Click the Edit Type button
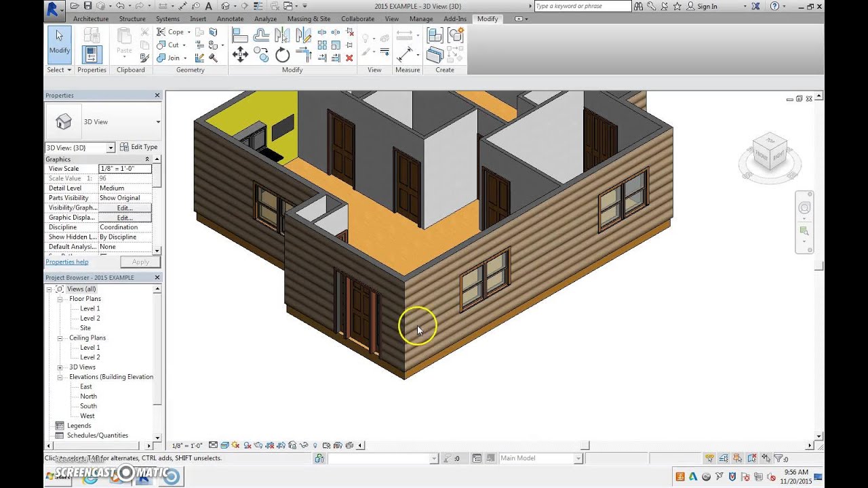Screen dimensions: 868x488 pyautogui.click(x=139, y=147)
